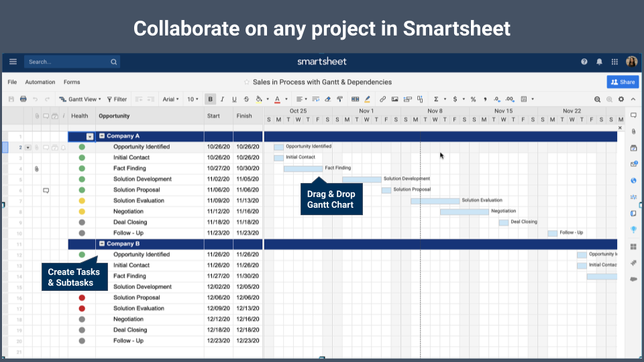Open the lightbulb tips icon
Viewport: 644px width, 362px height.
[x=633, y=229]
